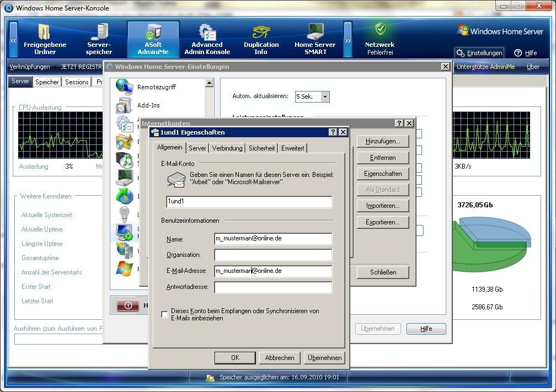Image resolution: width=556 pixels, height=392 pixels.
Task: Click the Windows Home Server title bar icon
Action: (9, 8)
